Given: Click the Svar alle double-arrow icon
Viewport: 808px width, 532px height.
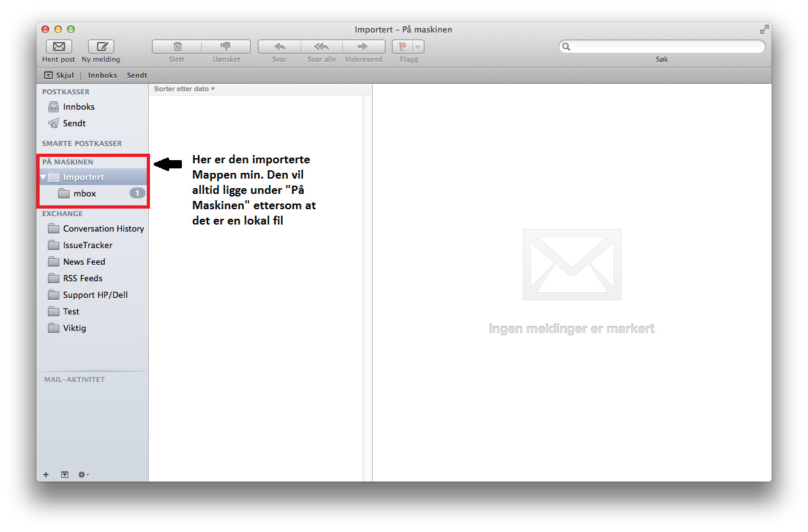Looking at the screenshot, I should [x=321, y=47].
